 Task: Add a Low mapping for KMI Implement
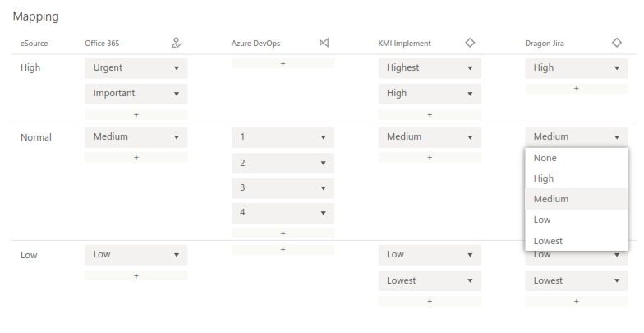(430, 302)
